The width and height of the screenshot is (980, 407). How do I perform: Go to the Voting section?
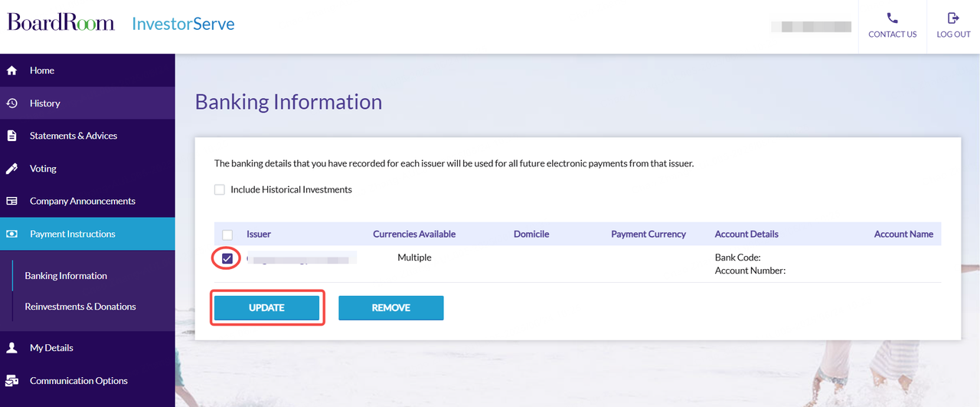click(x=87, y=169)
